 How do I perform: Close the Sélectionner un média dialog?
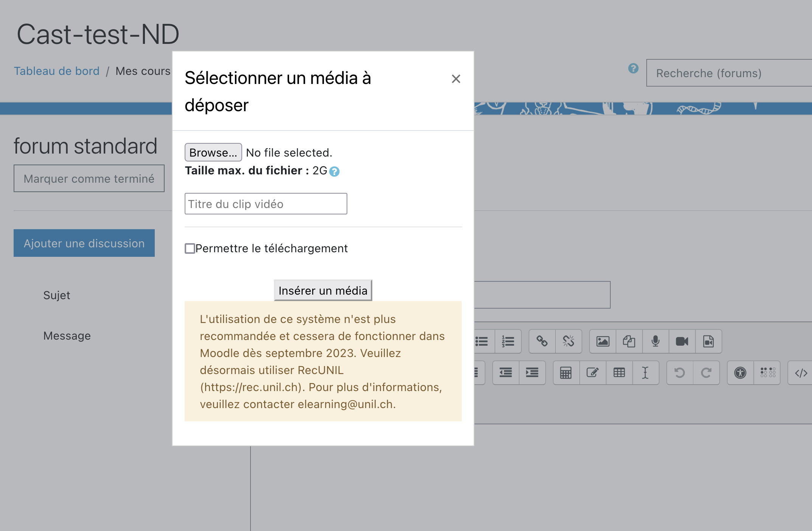[x=456, y=79]
